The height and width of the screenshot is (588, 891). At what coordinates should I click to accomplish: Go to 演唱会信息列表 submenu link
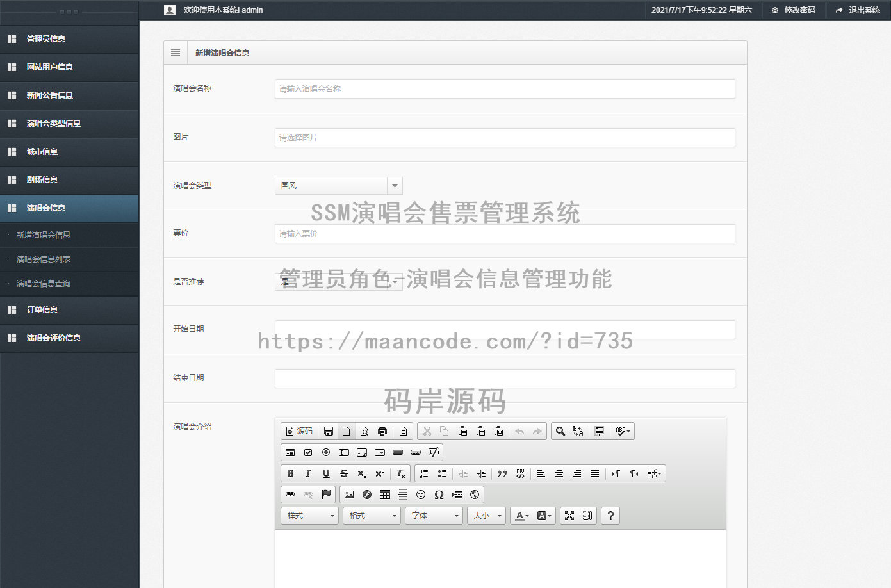(44, 259)
